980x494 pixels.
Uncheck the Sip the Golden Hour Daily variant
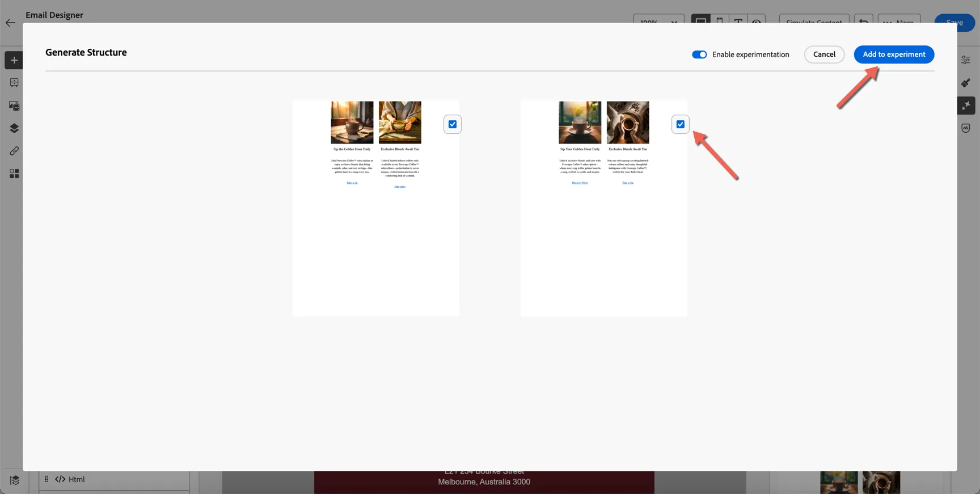pyautogui.click(x=453, y=124)
